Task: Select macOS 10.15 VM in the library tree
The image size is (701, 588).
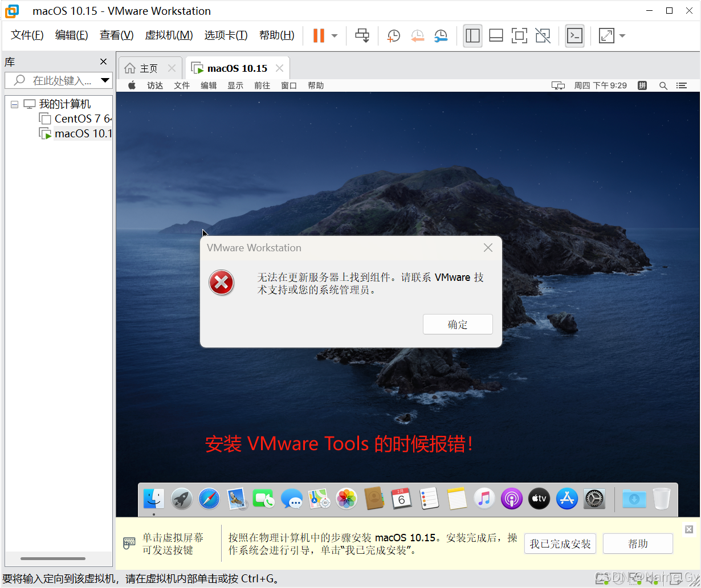Action: click(75, 133)
